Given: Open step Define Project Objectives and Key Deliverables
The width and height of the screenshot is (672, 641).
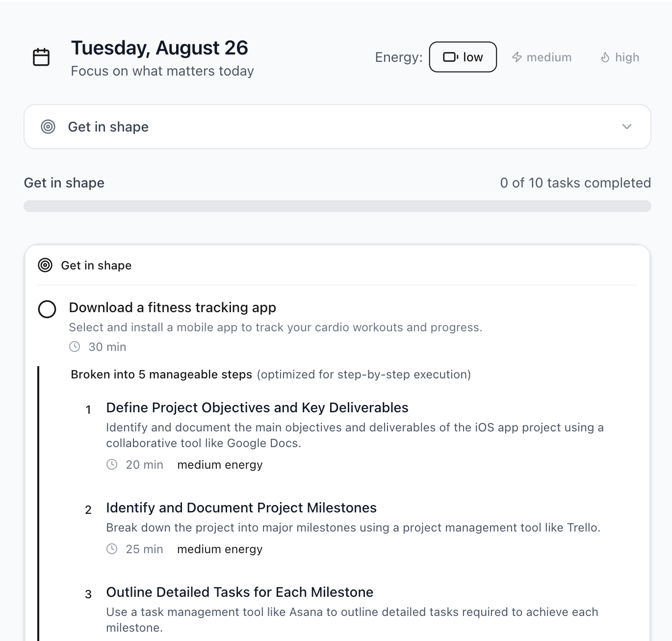Looking at the screenshot, I should tap(257, 408).
